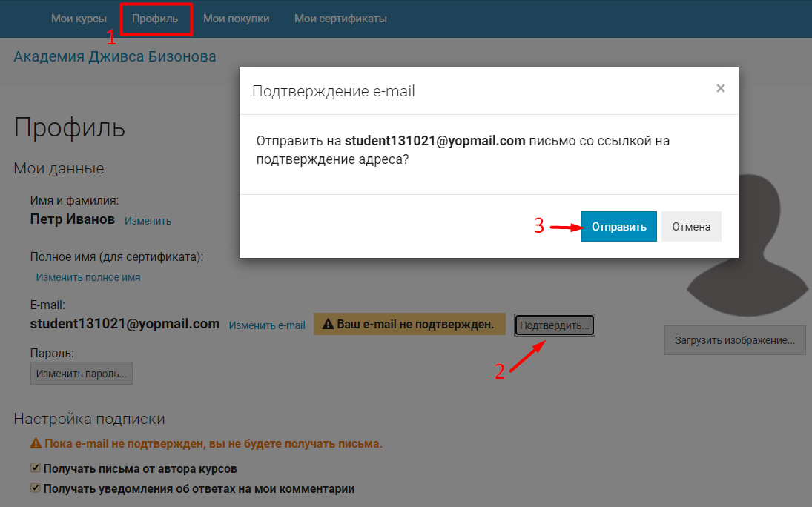Open 'Мои сертификаты' page
This screenshot has height=507, width=812.
point(341,19)
